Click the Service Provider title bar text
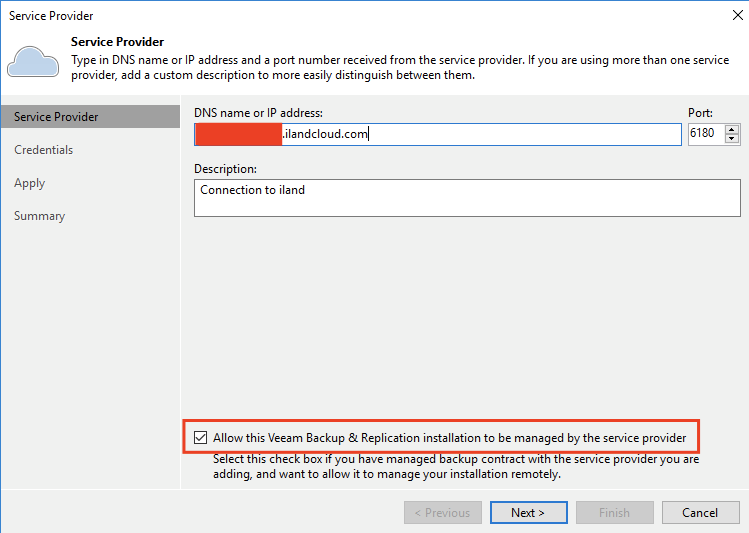749x533 pixels. pos(52,15)
